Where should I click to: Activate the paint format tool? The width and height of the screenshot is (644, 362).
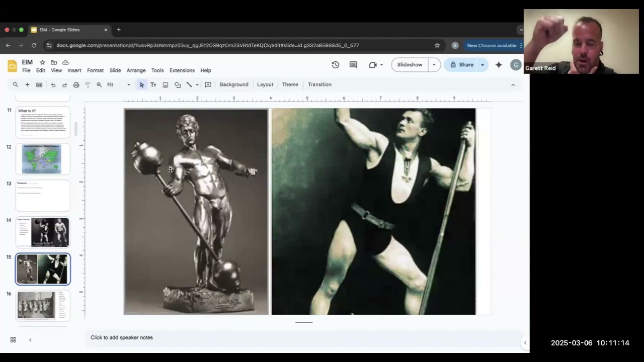pos(88,85)
